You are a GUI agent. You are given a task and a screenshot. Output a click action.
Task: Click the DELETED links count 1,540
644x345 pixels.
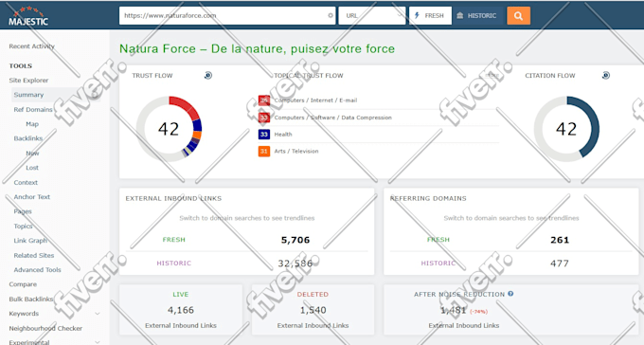[313, 310]
